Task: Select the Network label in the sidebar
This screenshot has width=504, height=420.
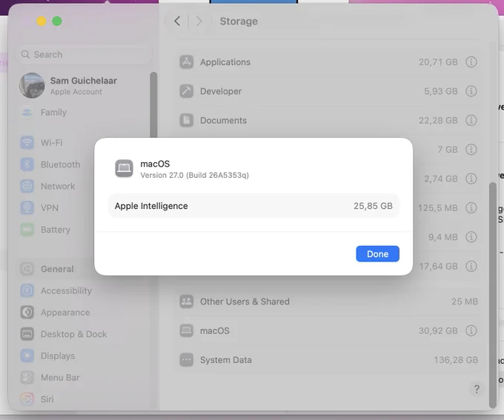Action: (58, 187)
